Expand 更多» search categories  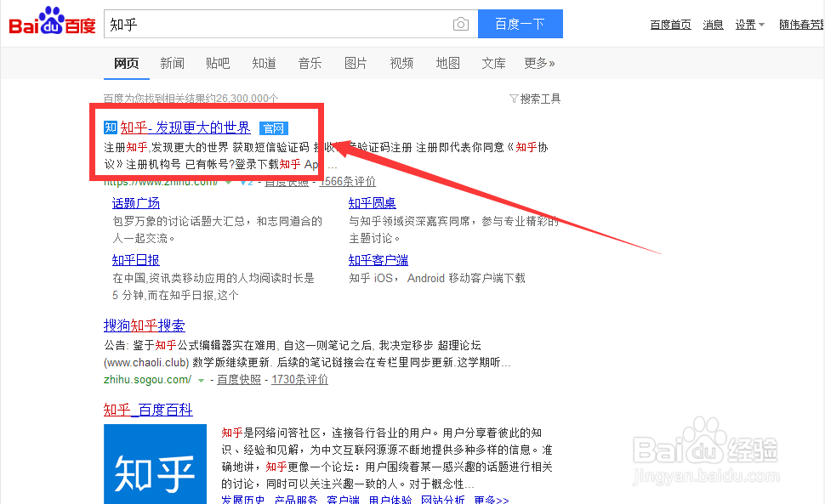click(539, 64)
